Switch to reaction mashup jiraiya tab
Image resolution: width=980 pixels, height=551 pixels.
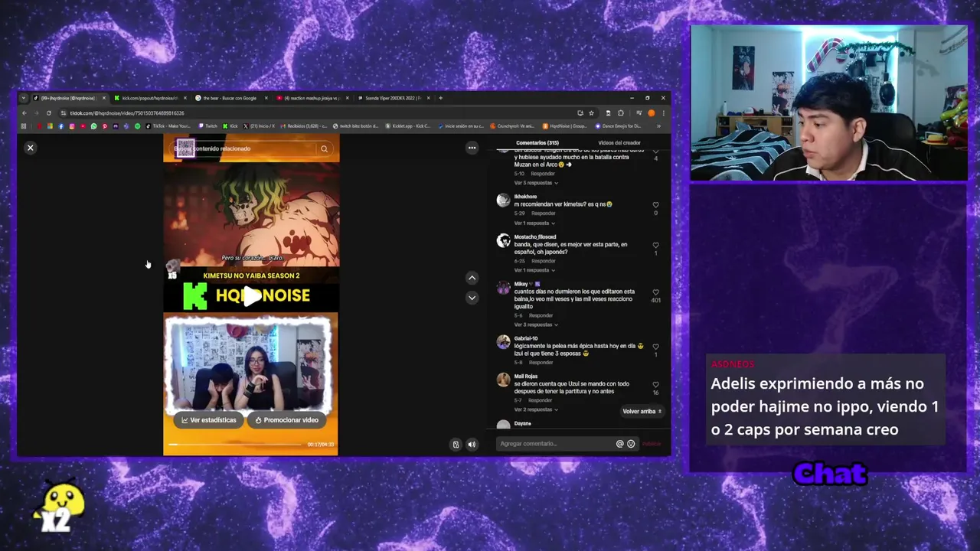pyautogui.click(x=312, y=98)
